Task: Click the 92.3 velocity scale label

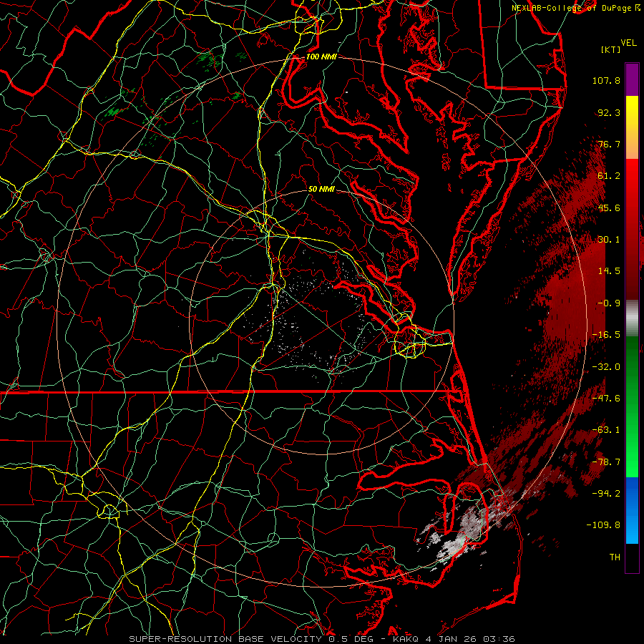Action: pyautogui.click(x=609, y=112)
